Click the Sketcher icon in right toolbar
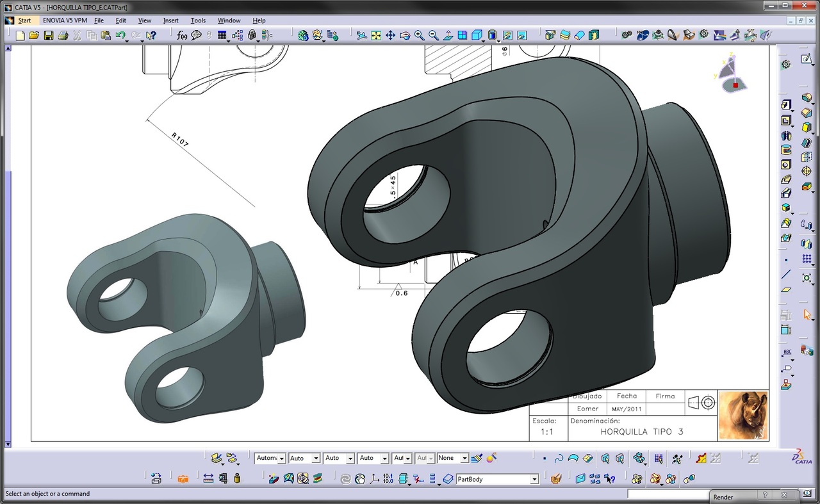 tap(807, 60)
